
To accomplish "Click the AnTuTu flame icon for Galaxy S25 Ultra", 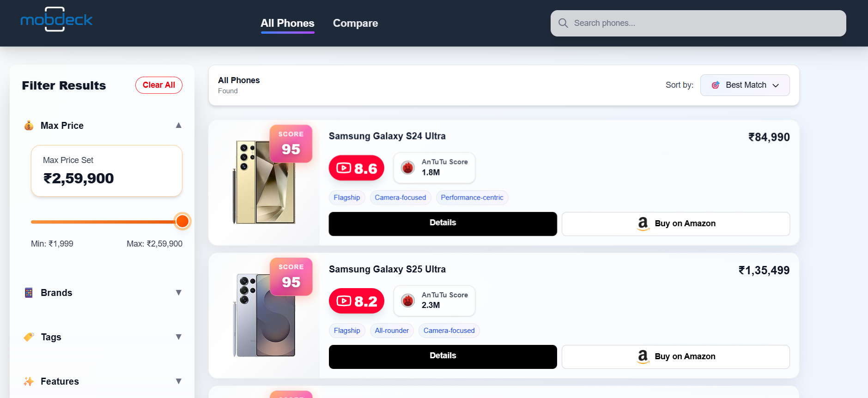I will point(408,301).
